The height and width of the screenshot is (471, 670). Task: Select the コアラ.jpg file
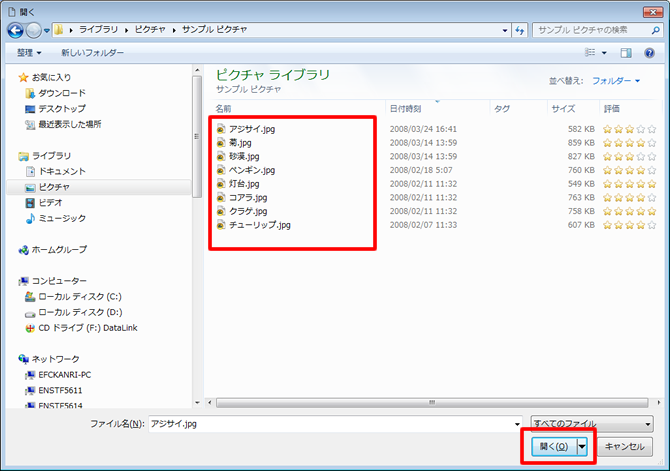click(245, 198)
